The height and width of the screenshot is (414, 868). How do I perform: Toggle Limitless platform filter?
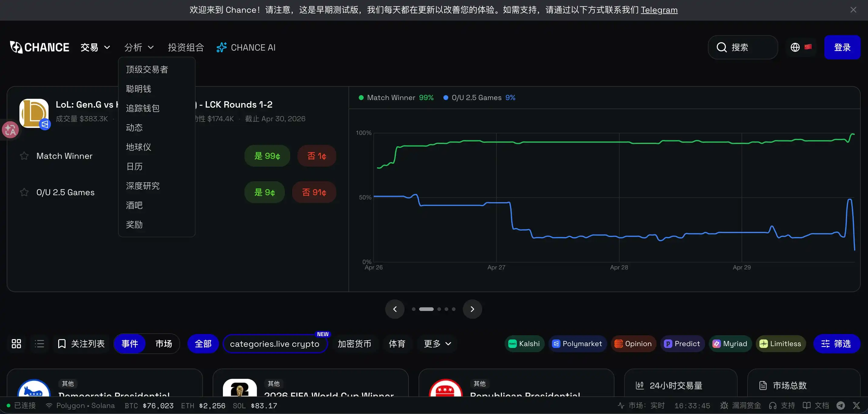[781, 344]
